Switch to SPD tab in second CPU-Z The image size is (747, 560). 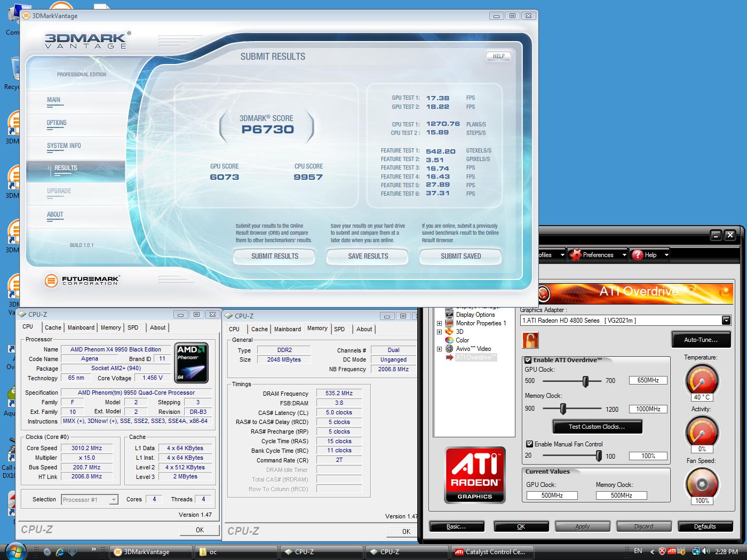[339, 329]
